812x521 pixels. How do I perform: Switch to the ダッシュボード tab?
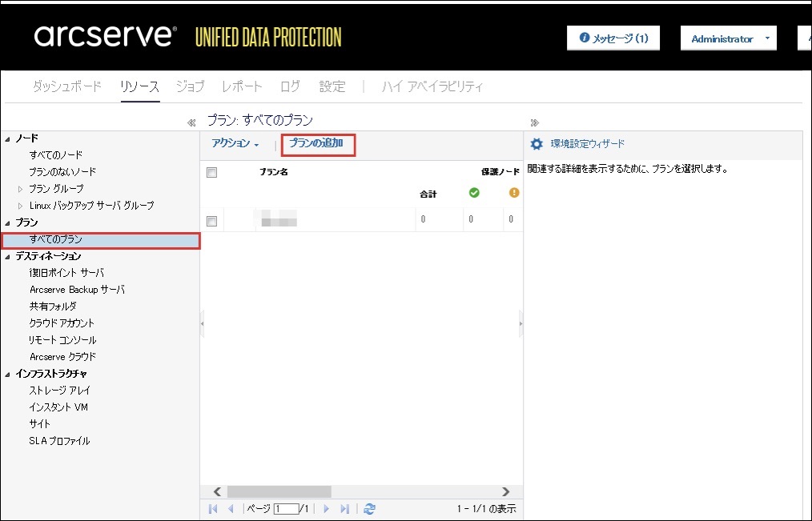click(x=67, y=86)
